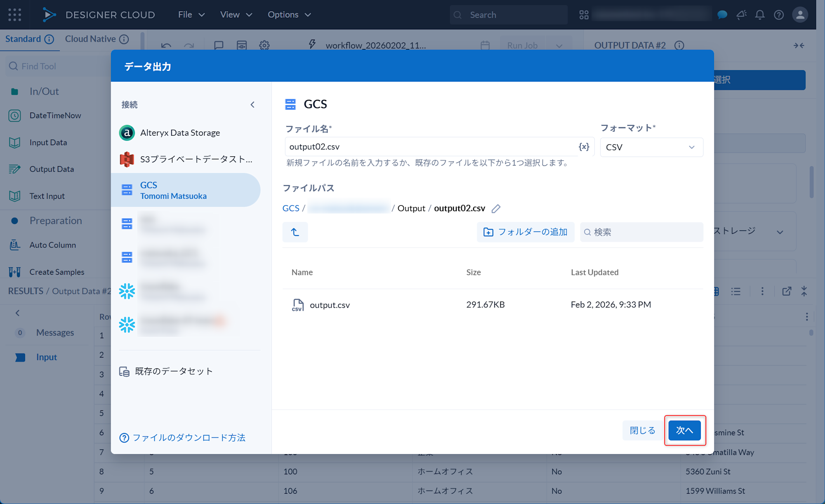Screen dimensions: 825x504
Task: Click the {x} parameter icon in file name field
Action: 584,146
